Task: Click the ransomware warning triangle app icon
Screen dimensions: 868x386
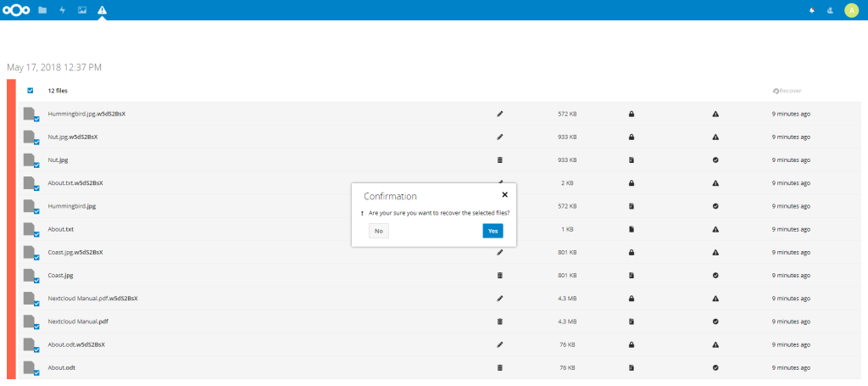Action: point(102,10)
